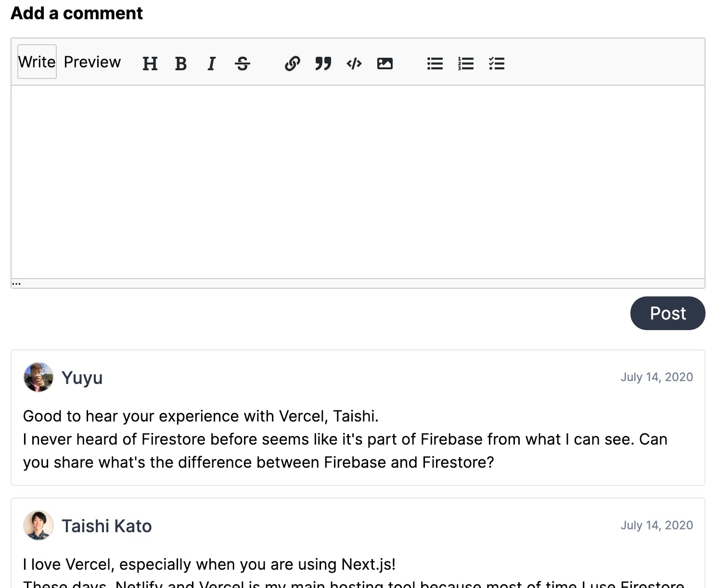Insert a heading with the H icon
The width and height of the screenshot is (718, 588).
pos(150,64)
